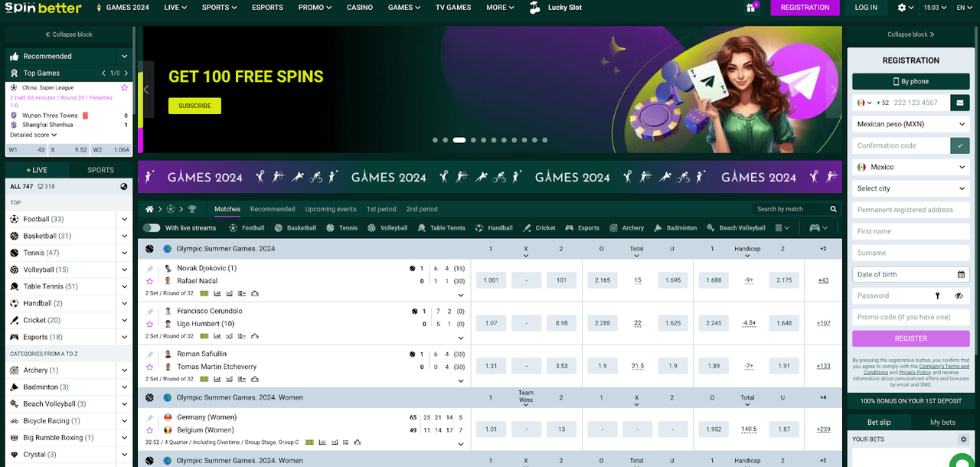Screen dimensions: 980x467
Task: Click the trophy icon in breadcrumb
Action: 192,209
